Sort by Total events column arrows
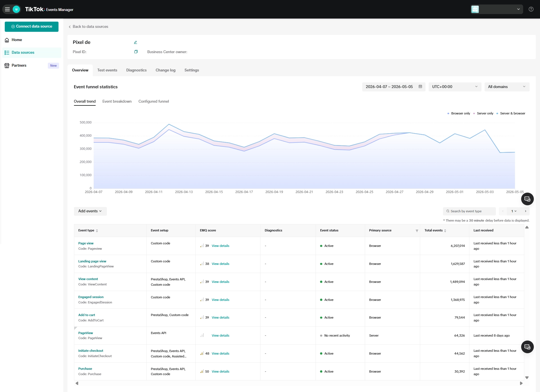This screenshot has width=540, height=392. [x=445, y=231]
